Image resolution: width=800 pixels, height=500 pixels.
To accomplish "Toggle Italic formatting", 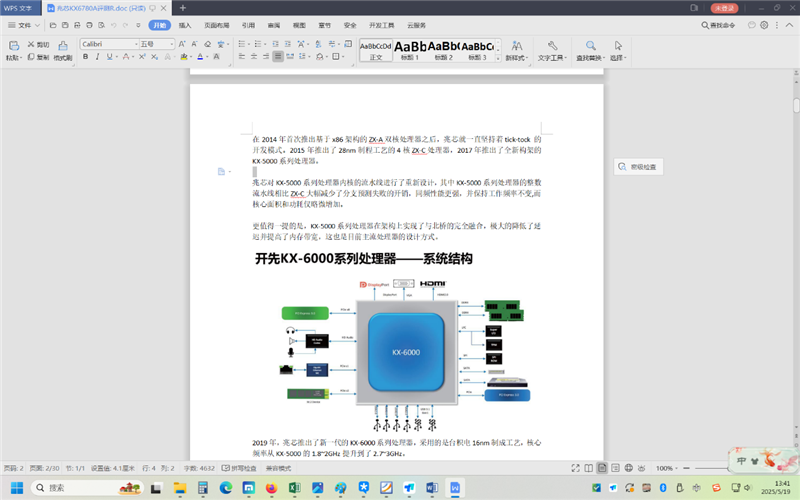I will coord(97,57).
